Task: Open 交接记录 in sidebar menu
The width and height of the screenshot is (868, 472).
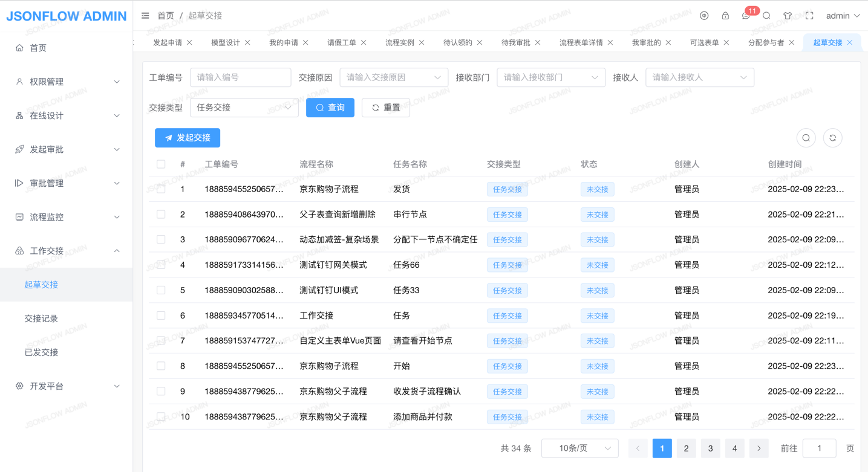Action: 41,318
